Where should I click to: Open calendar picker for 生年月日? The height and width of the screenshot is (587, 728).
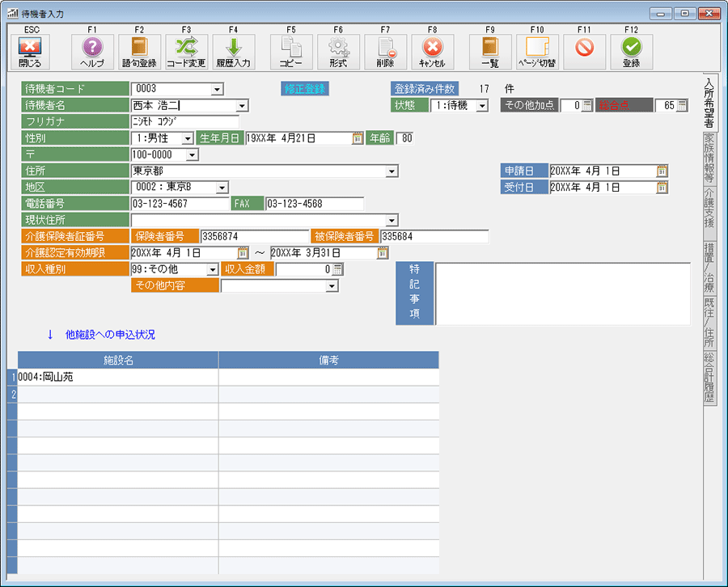[357, 138]
